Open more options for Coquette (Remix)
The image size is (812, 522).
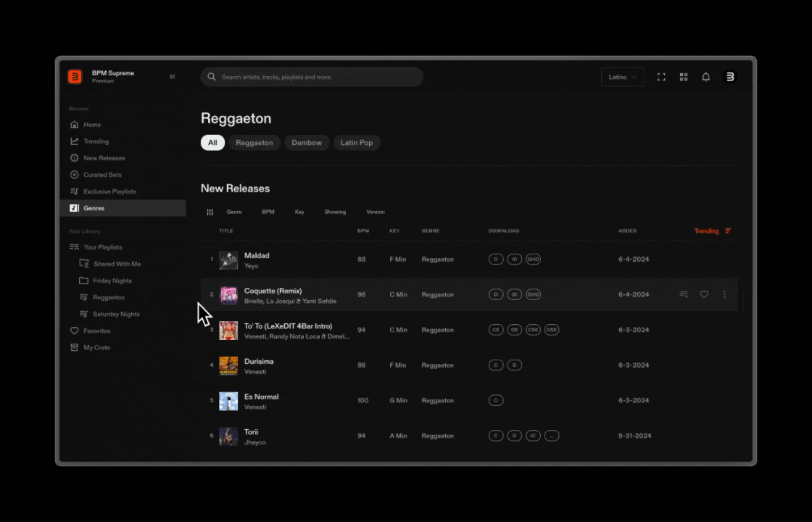point(724,294)
